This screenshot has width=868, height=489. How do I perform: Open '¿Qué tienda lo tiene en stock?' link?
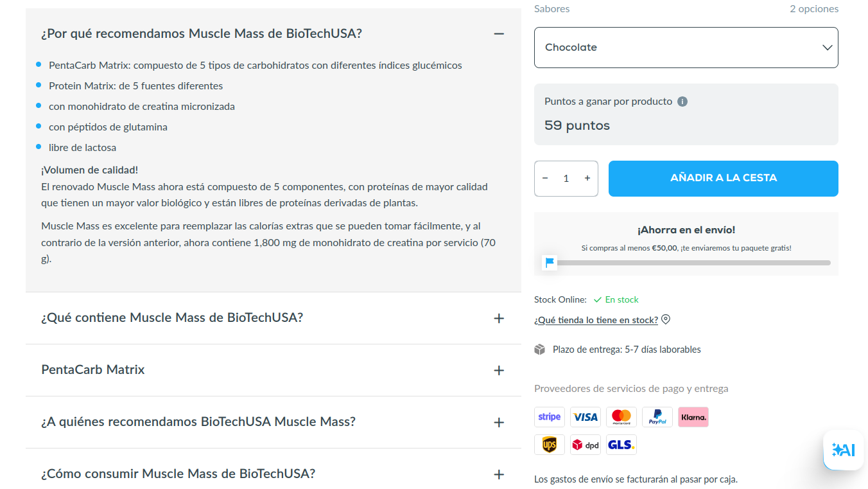596,320
